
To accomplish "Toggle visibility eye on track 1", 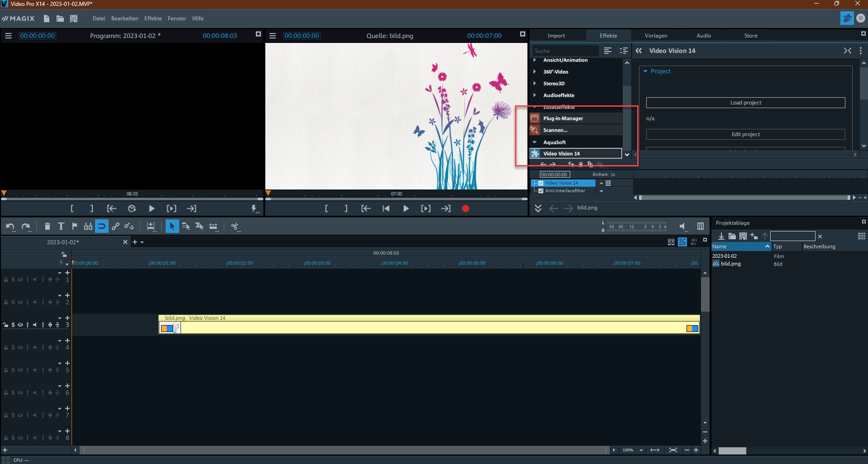I will click(20, 279).
